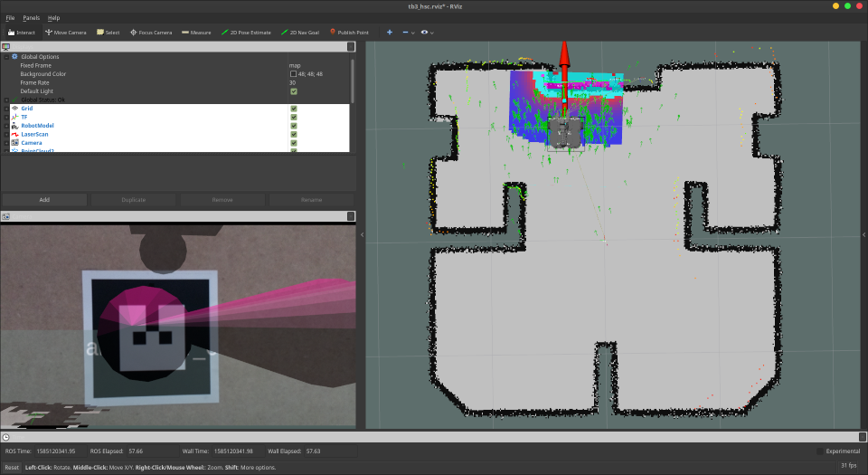The height and width of the screenshot is (475, 868).
Task: Expand right panel with the edge arrow
Action: [x=864, y=234]
